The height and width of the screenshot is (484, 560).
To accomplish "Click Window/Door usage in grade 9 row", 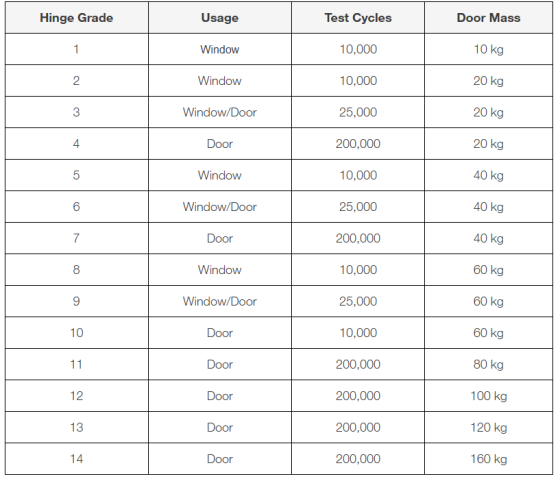I will 220,301.
